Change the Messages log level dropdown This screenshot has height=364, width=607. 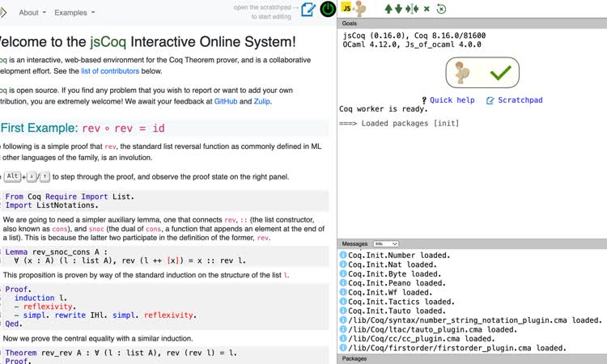pos(385,243)
